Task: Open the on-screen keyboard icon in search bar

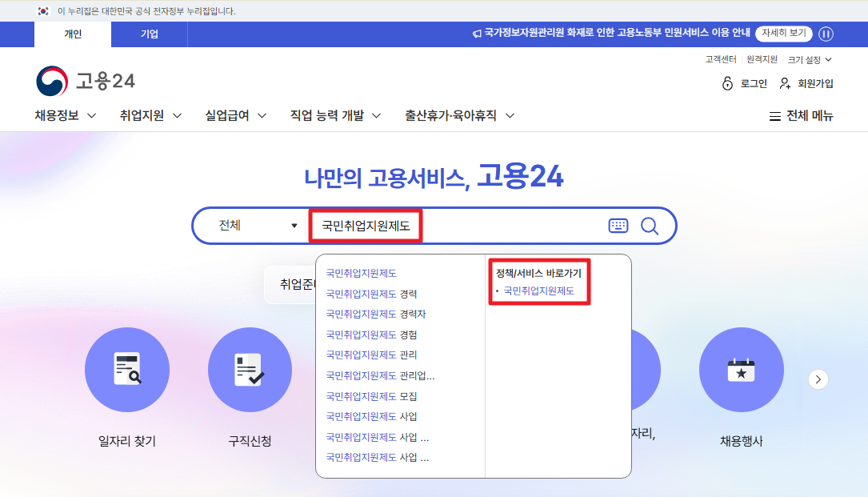Action: click(x=618, y=225)
